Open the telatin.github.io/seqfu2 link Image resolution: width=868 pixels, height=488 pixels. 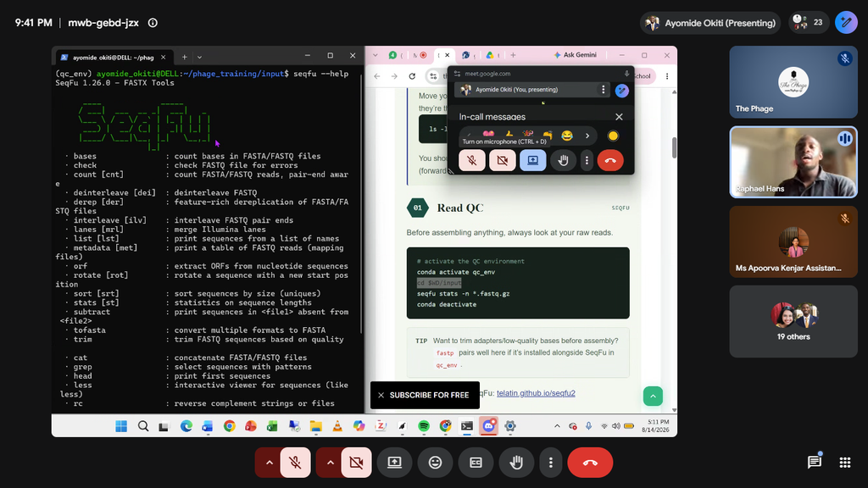(536, 393)
